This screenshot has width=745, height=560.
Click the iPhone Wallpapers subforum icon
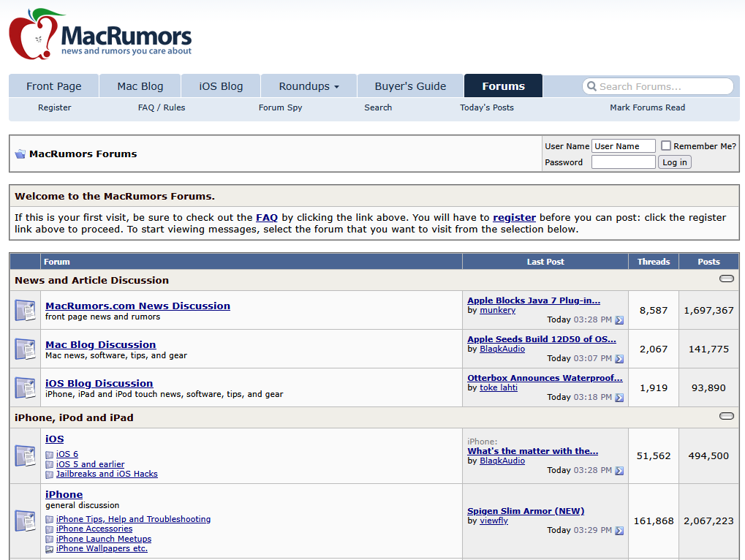point(50,549)
